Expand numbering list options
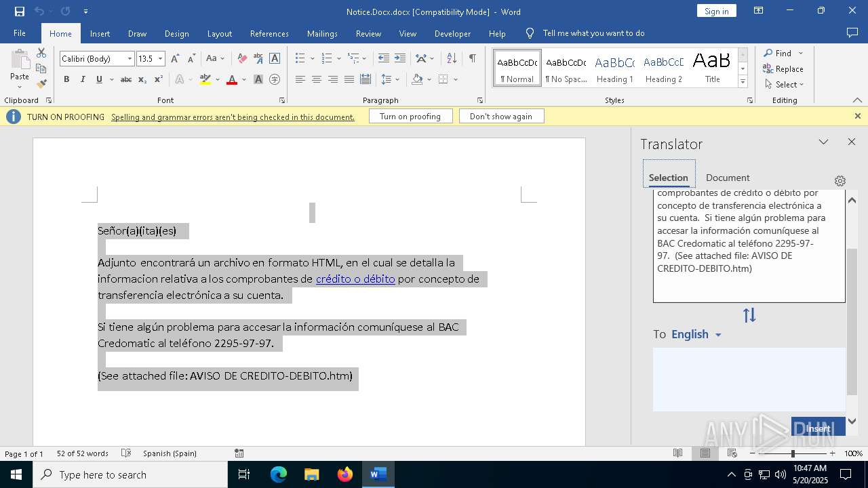This screenshot has height=488, width=868. (x=339, y=59)
